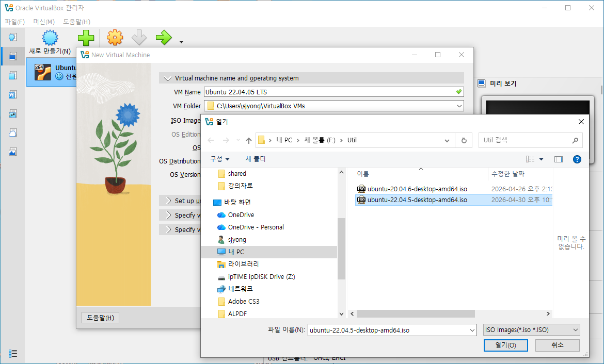
Task: Open the view options dropdown arrow
Action: pos(541,159)
